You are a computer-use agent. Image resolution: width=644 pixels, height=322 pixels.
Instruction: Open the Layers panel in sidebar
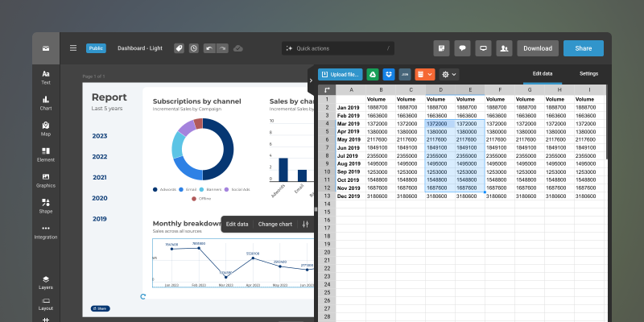[46, 283]
